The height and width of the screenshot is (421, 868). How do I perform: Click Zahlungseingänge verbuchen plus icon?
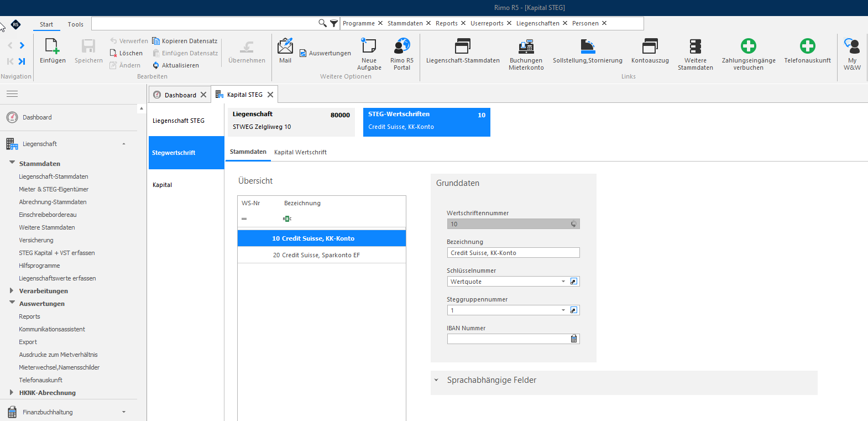click(x=749, y=46)
